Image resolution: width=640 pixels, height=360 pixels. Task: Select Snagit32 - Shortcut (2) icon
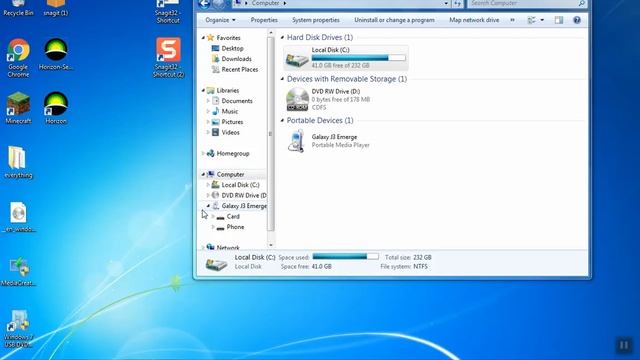168,58
